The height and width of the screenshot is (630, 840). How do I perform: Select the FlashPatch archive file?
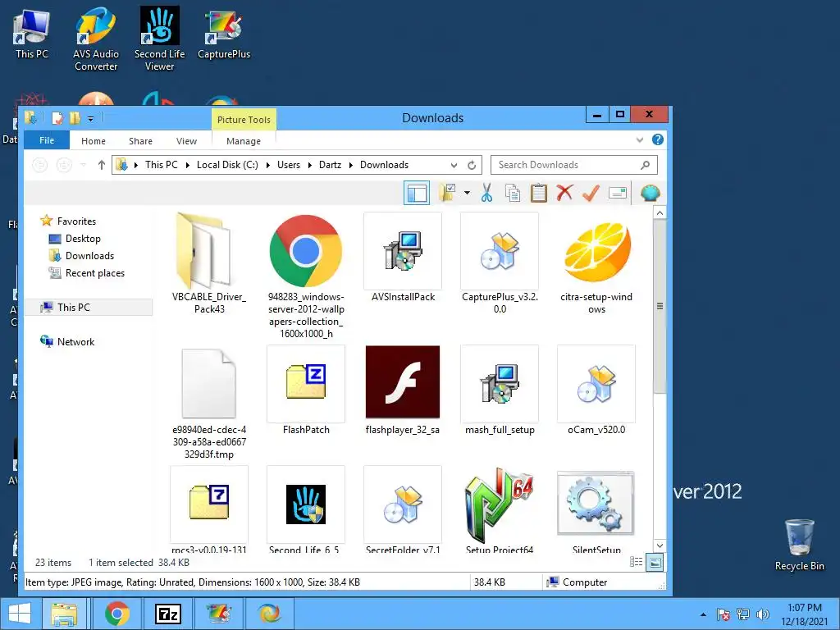306,390
